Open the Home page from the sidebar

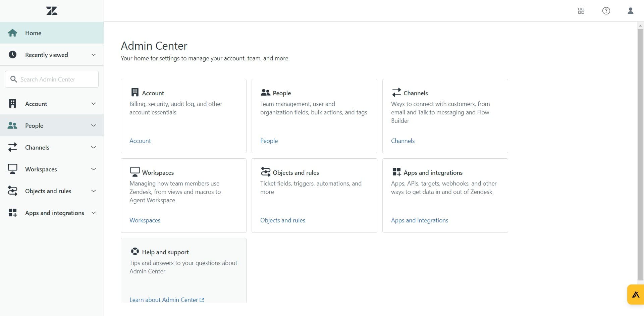point(33,33)
